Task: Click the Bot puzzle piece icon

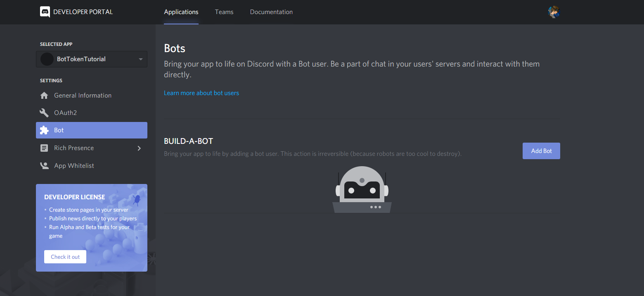Action: [x=44, y=130]
